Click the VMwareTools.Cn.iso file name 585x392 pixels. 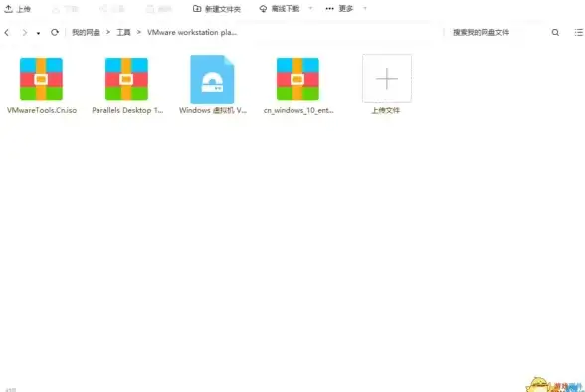coord(42,110)
